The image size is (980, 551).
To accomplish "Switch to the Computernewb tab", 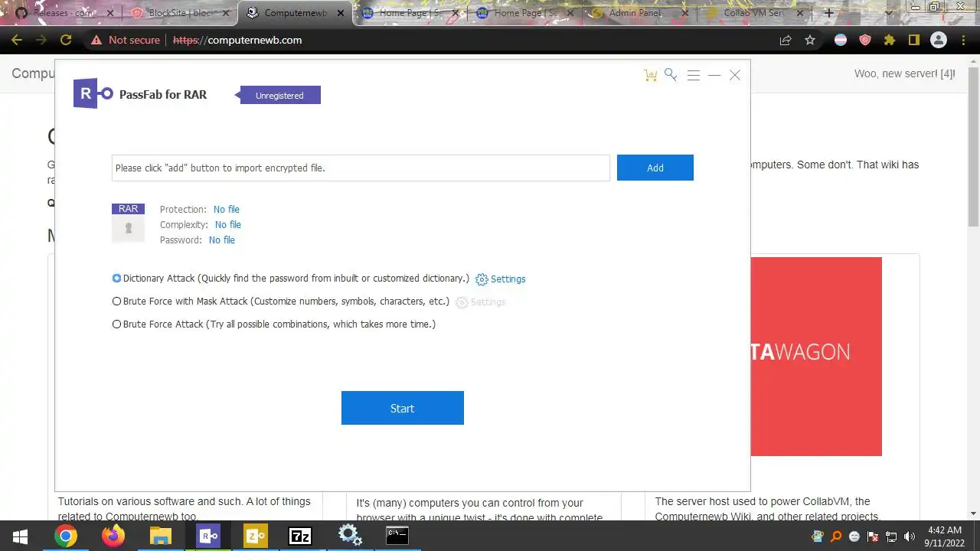I will tap(296, 13).
